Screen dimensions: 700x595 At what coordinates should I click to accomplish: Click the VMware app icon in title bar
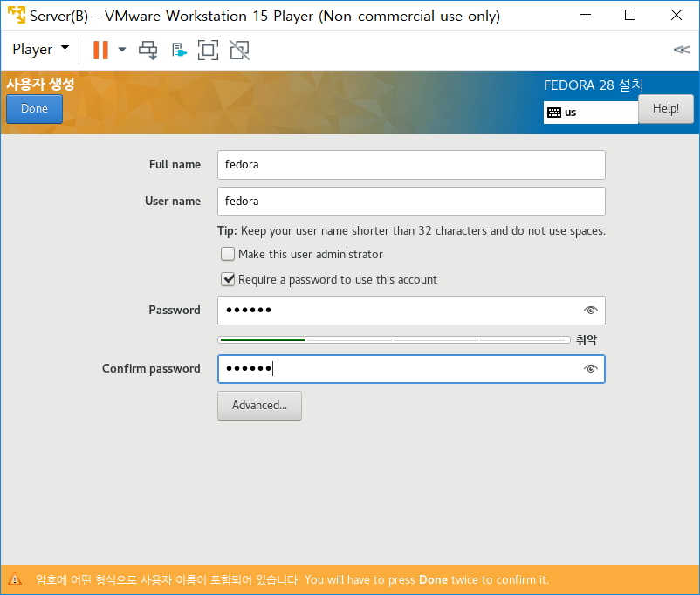pos(17,15)
